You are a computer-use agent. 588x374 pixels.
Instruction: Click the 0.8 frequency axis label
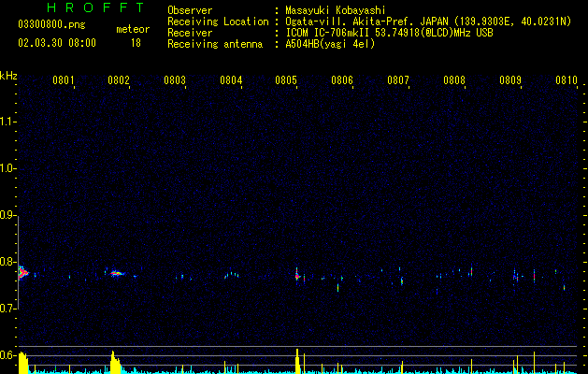point(7,262)
